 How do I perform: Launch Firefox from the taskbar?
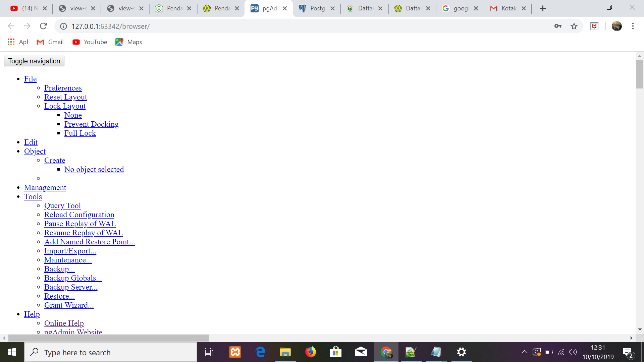coord(311,352)
